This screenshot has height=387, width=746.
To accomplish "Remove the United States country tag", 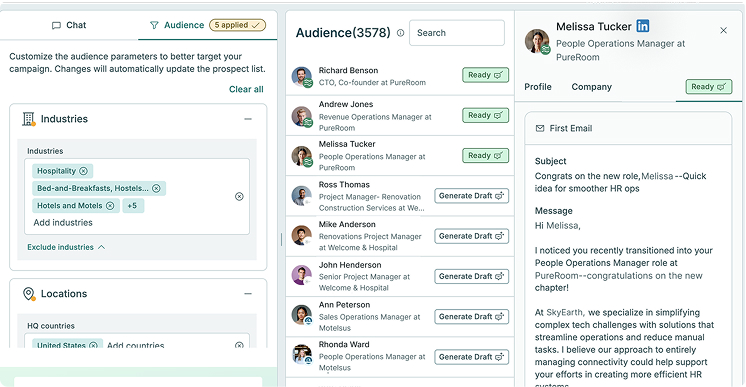I will (x=93, y=345).
